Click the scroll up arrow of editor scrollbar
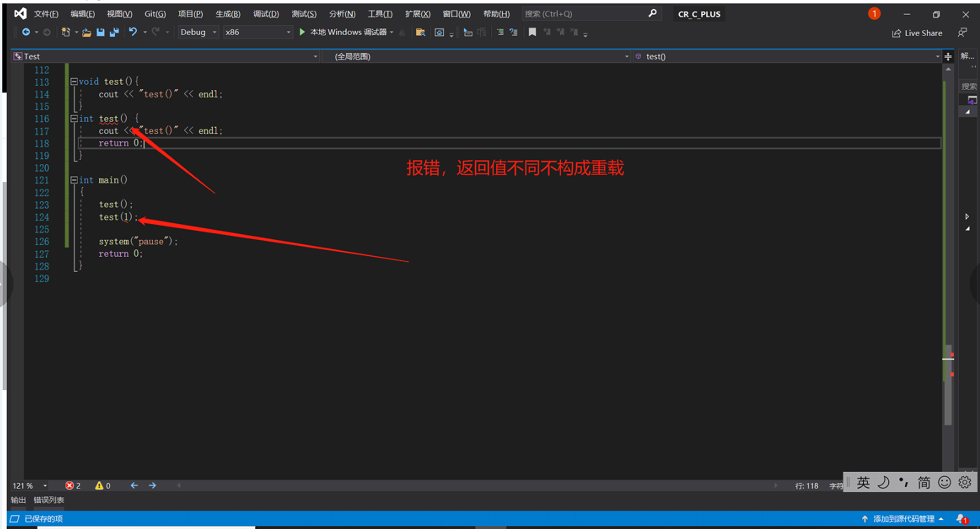980x529 pixels. [948, 69]
